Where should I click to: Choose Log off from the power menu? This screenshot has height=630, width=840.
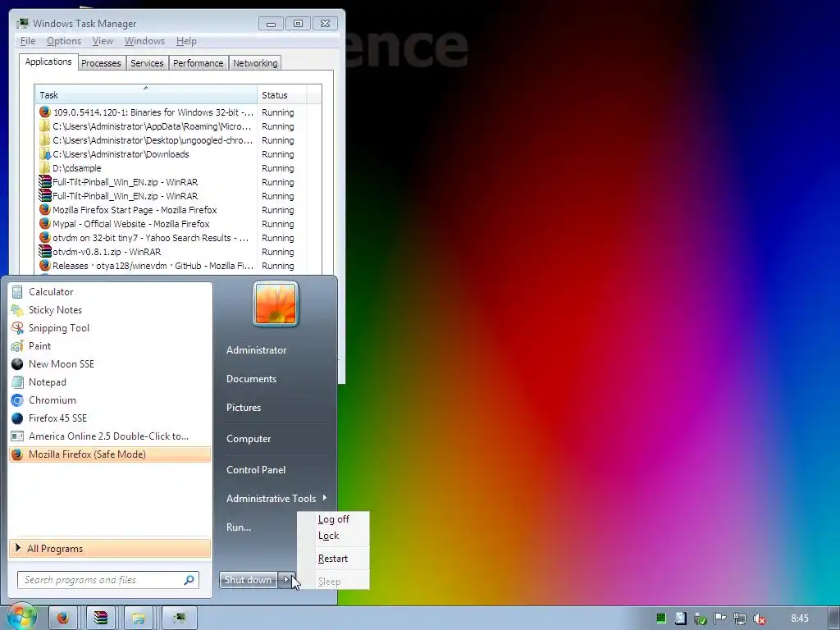tap(333, 519)
